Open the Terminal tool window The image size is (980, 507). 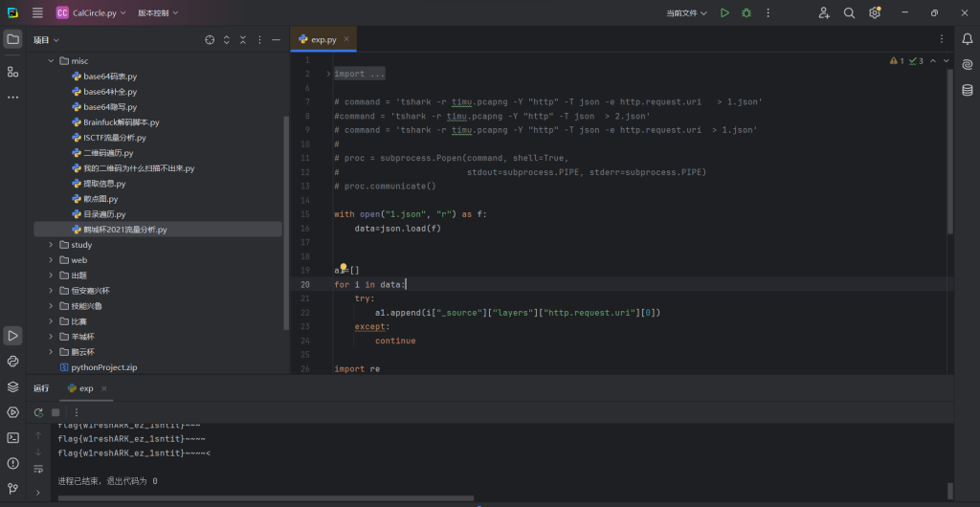tap(12, 437)
